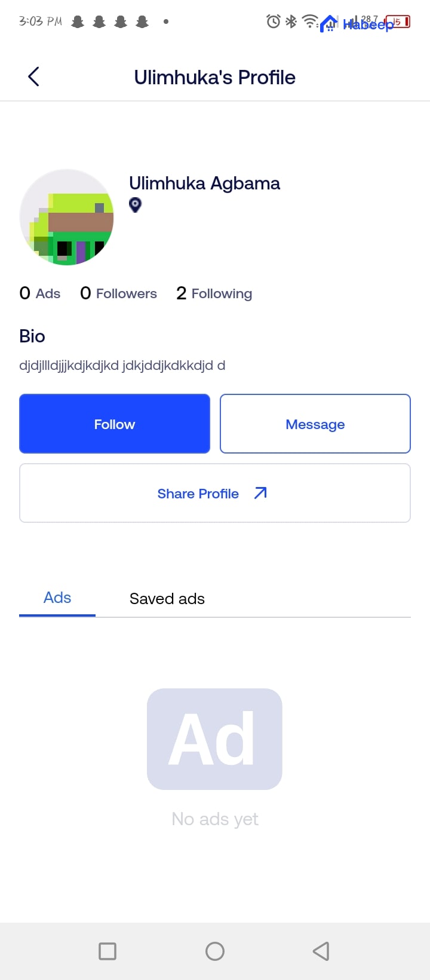Tap the large Ad placeholder image

click(214, 739)
